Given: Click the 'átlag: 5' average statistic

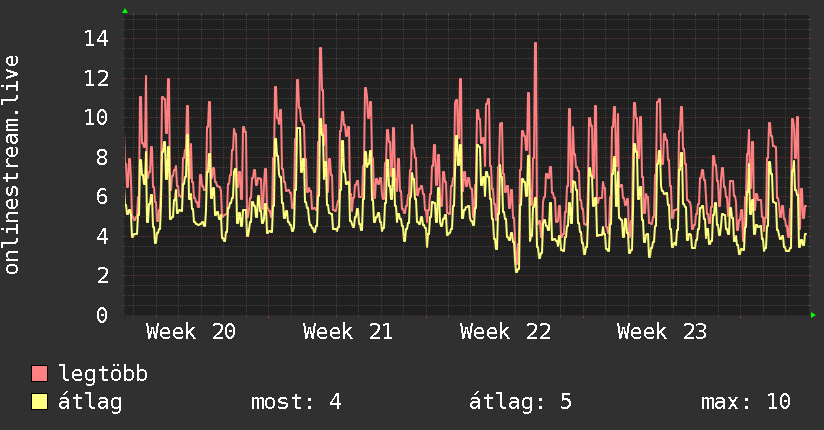Looking at the screenshot, I should tap(520, 402).
